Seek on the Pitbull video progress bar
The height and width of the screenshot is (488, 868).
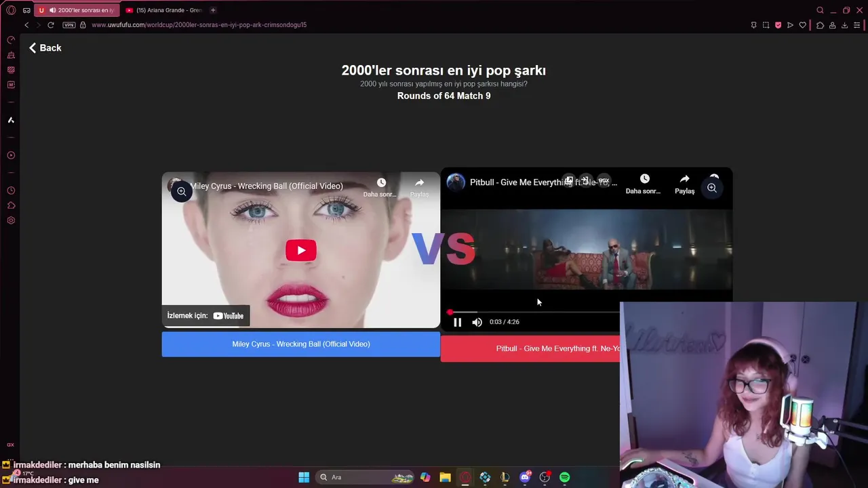pos(534,312)
